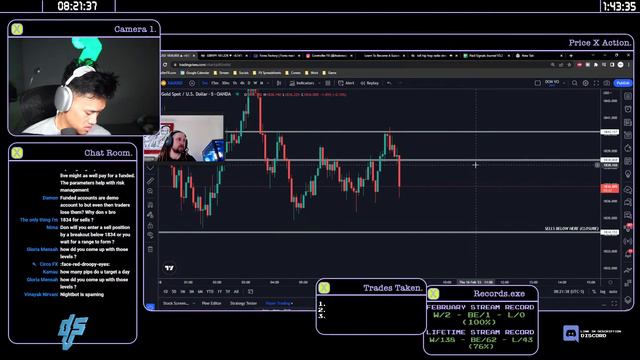
Task: Open the browser profile avatar
Action: pyautogui.click(x=620, y=65)
